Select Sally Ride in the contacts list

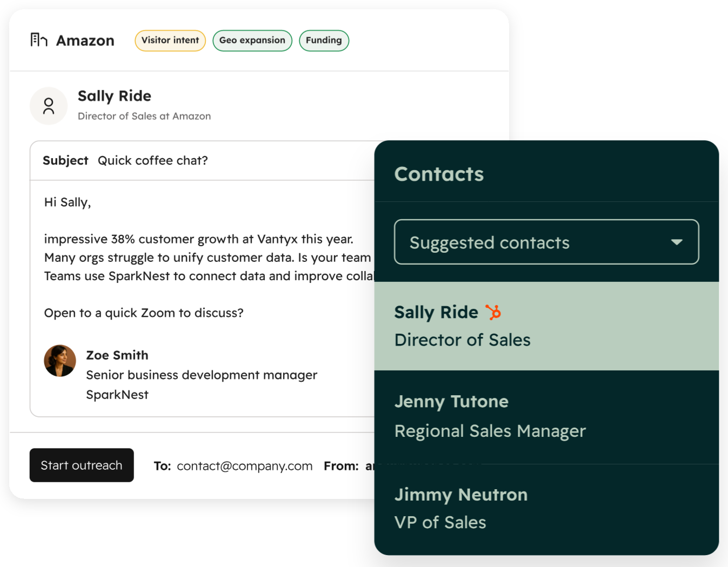click(x=546, y=326)
